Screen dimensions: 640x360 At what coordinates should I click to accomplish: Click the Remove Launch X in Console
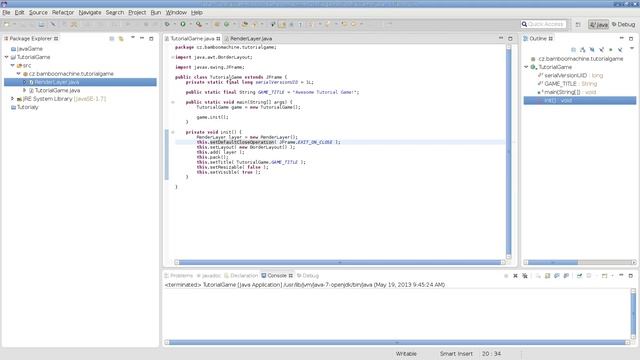(516, 276)
